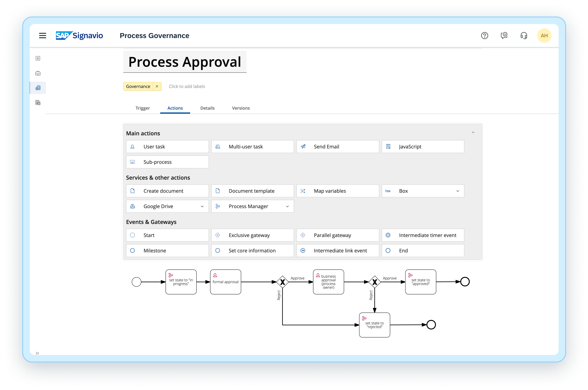588x390 pixels.
Task: Remove the Governance label
Action: (x=157, y=86)
